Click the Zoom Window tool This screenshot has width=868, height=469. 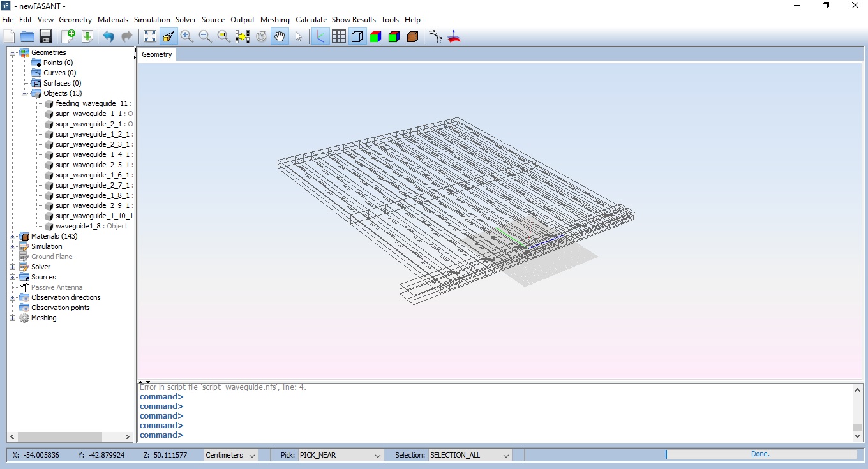pos(223,36)
